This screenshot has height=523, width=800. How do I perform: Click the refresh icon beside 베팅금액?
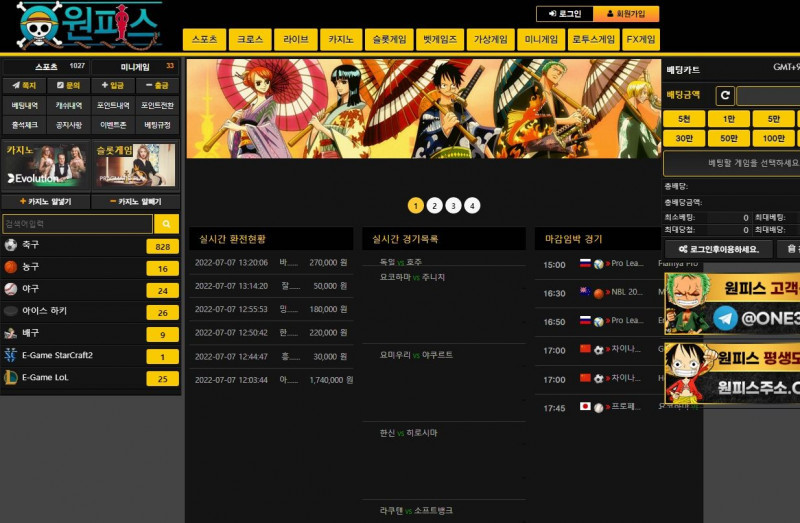coord(725,96)
